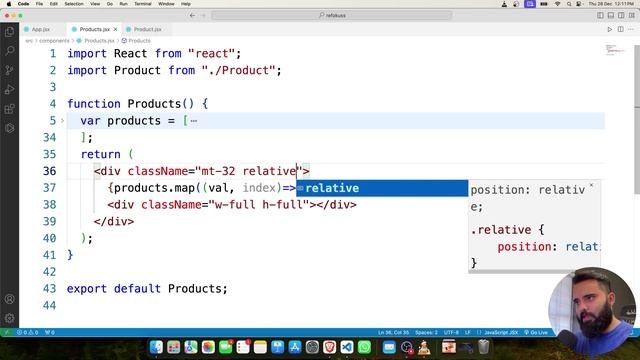Open the Help menu
The height and width of the screenshot is (360, 640).
pos(186,4)
